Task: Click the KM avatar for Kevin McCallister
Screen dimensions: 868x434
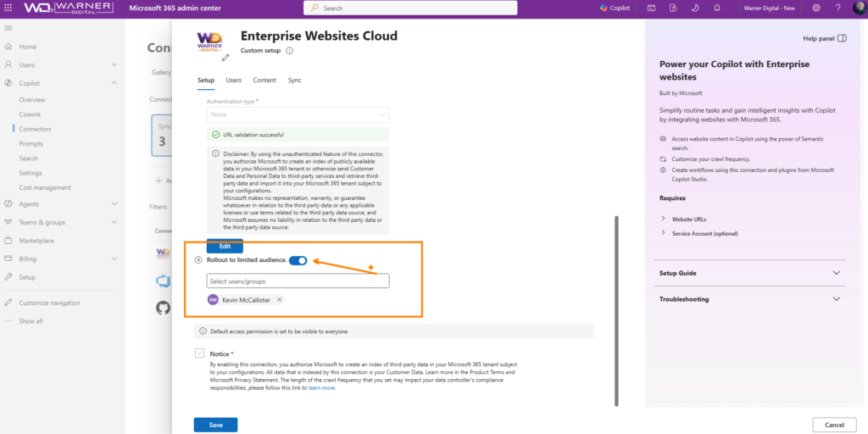Action: [x=213, y=299]
